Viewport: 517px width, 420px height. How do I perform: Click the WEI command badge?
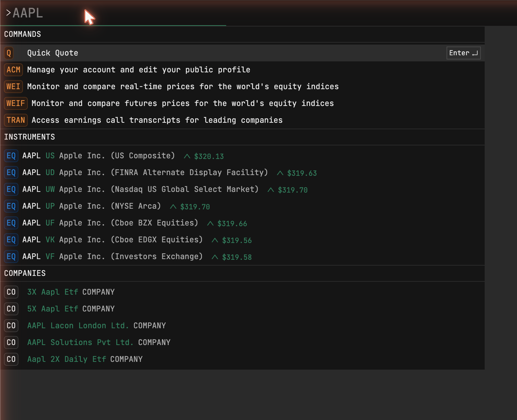[x=14, y=87]
